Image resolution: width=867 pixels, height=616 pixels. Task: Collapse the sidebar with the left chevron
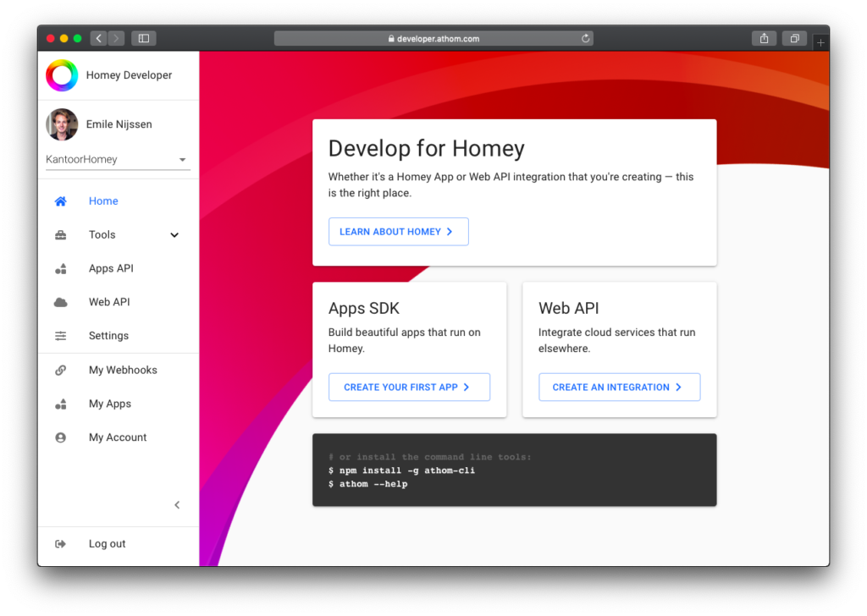tap(177, 505)
